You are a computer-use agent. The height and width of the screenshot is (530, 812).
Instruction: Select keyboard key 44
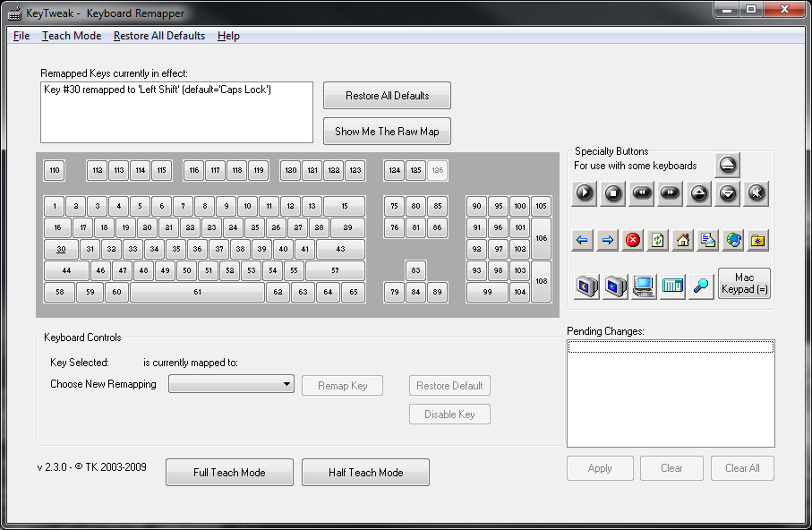[x=66, y=270]
